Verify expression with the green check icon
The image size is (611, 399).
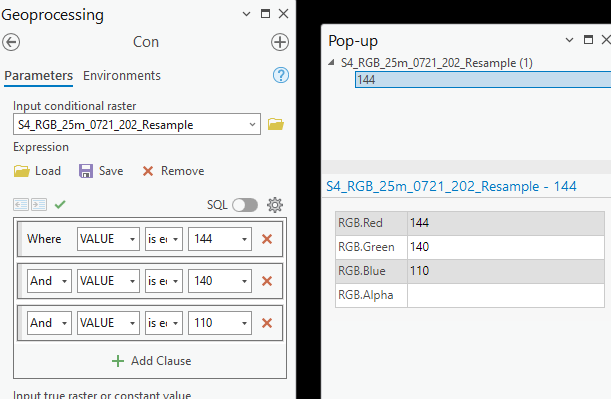point(60,204)
